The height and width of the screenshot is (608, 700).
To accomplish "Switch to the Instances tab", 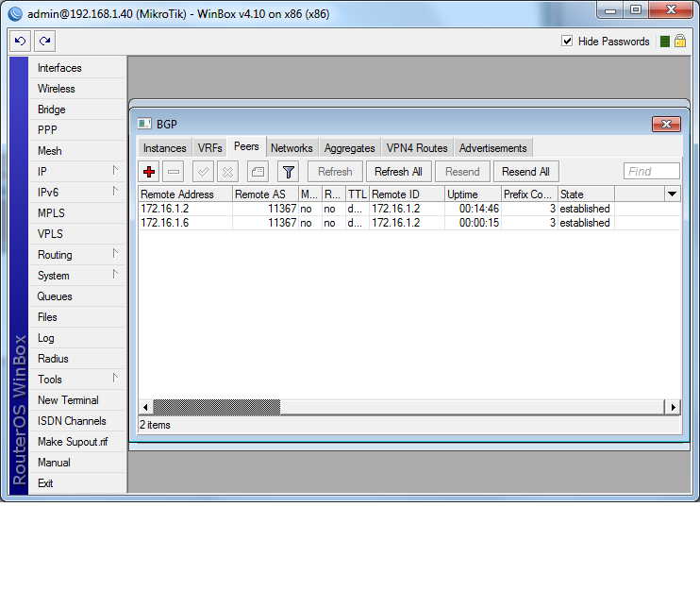I will pos(164,148).
